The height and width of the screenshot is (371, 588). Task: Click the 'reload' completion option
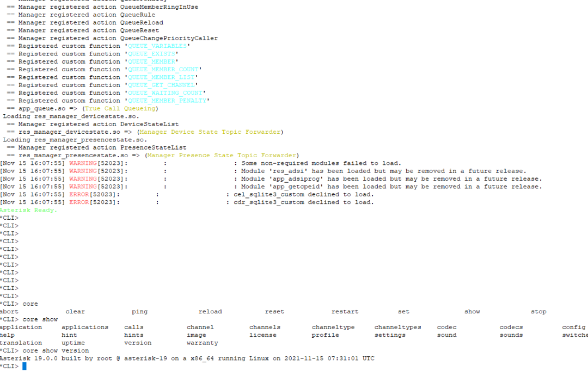point(210,312)
